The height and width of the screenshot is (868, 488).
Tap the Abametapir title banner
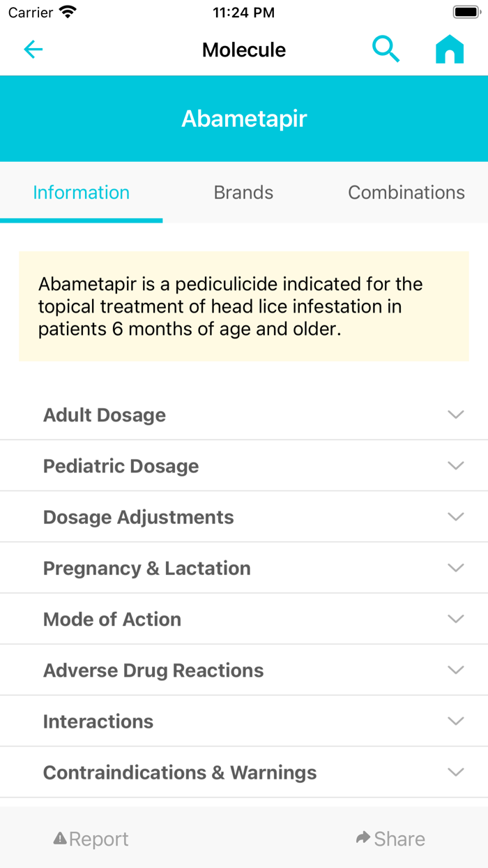point(244,119)
